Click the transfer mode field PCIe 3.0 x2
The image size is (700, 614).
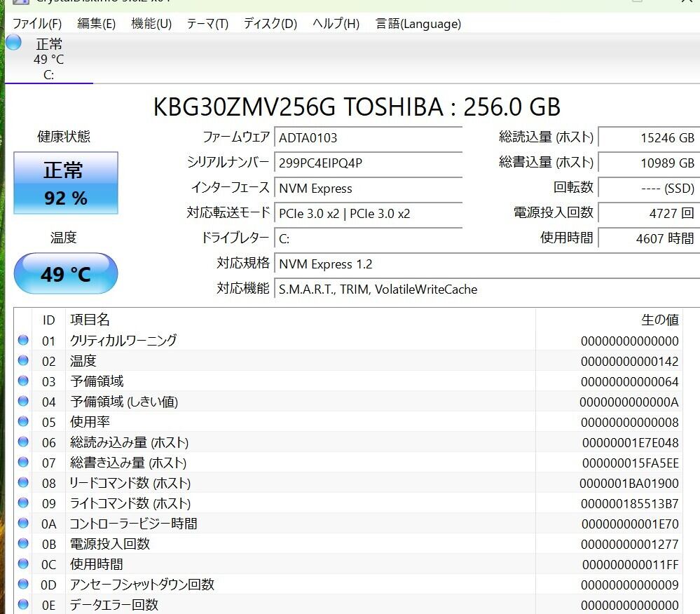[x=368, y=214]
